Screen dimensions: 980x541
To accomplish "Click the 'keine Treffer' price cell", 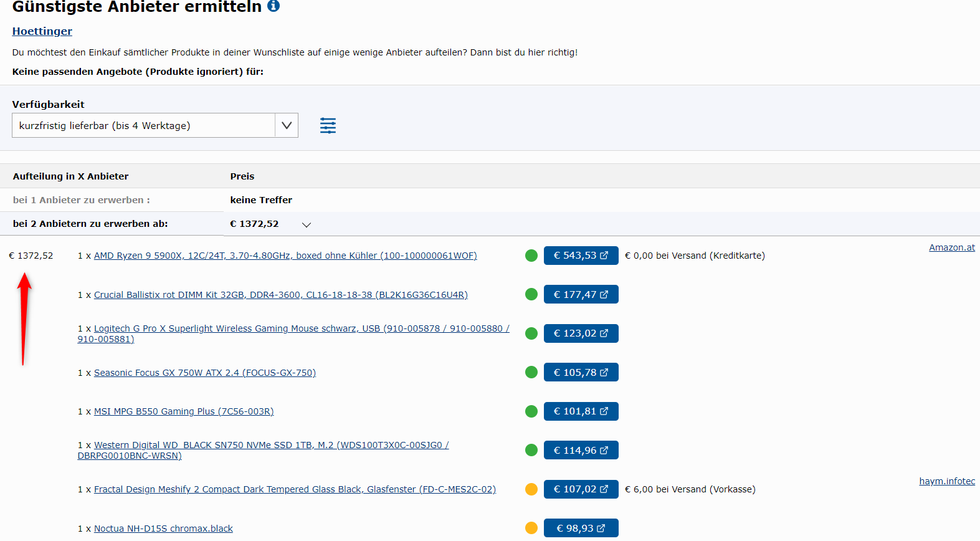I will point(261,200).
